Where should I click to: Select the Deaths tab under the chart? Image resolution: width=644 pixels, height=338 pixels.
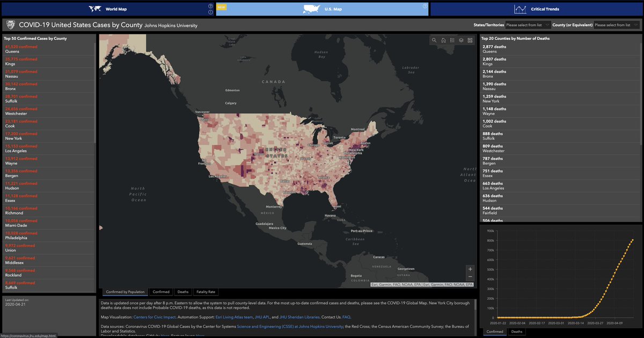coord(516,332)
